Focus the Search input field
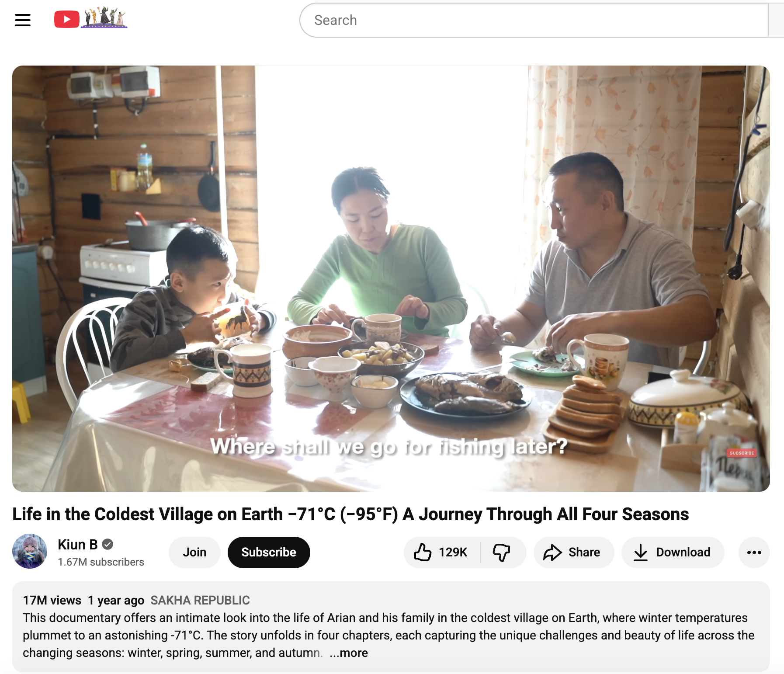The image size is (784, 674). tap(534, 20)
